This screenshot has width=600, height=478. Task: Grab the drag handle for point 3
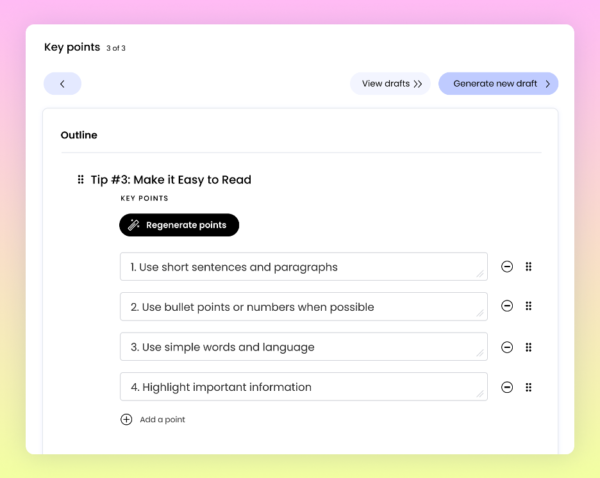point(528,347)
